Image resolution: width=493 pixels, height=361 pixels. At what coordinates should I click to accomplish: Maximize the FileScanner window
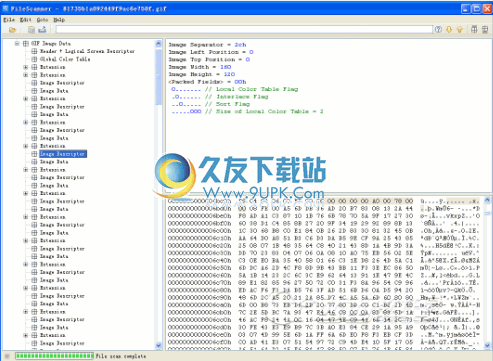tap(477, 8)
